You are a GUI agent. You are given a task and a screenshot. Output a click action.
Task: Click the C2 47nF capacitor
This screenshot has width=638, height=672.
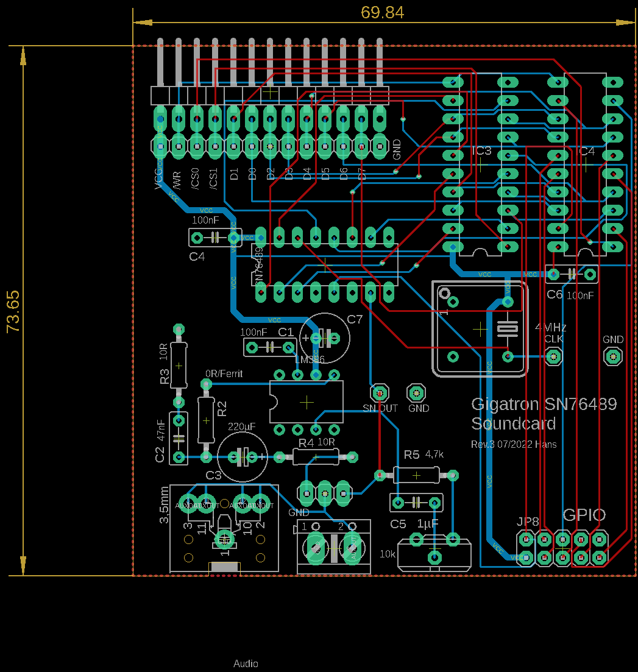click(179, 439)
